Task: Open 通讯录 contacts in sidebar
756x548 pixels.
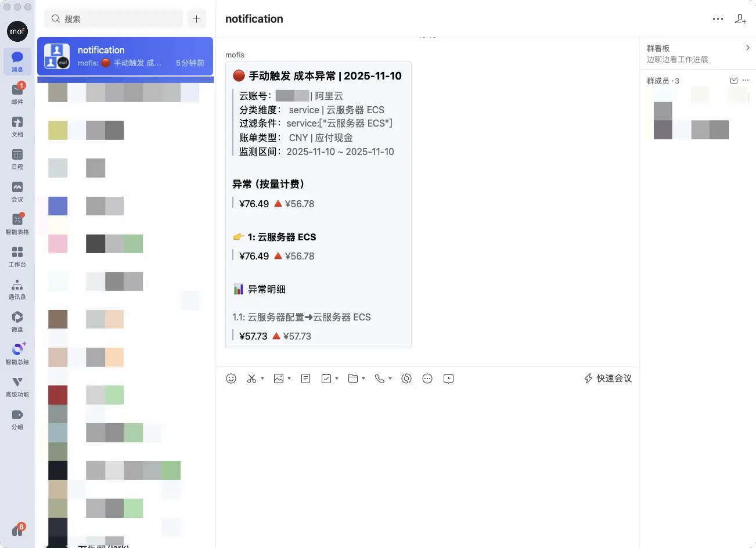Action: pos(17,289)
